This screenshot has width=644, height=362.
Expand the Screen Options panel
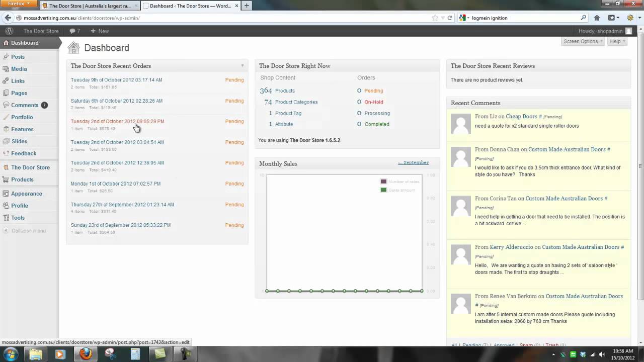coord(583,41)
